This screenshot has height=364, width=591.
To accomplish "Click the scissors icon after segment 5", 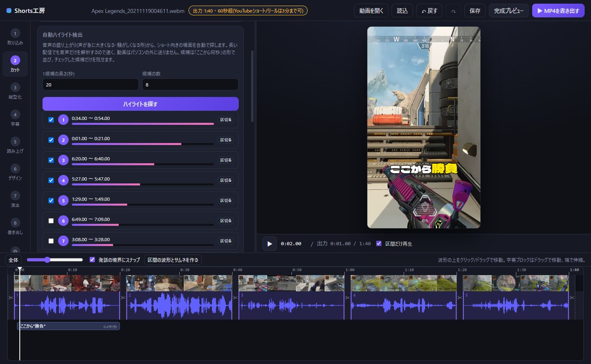I will click(x=572, y=298).
